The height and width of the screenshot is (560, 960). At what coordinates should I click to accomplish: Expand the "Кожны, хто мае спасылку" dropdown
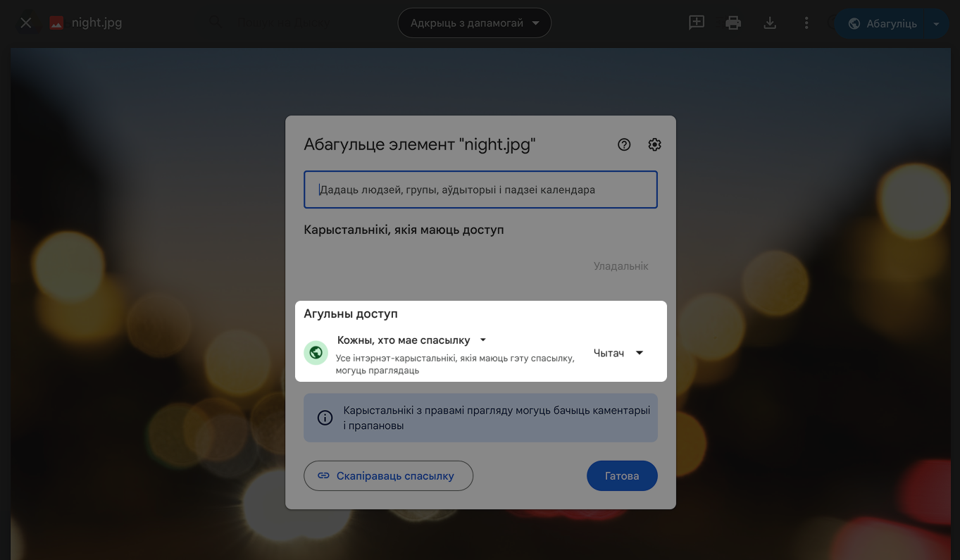(412, 340)
